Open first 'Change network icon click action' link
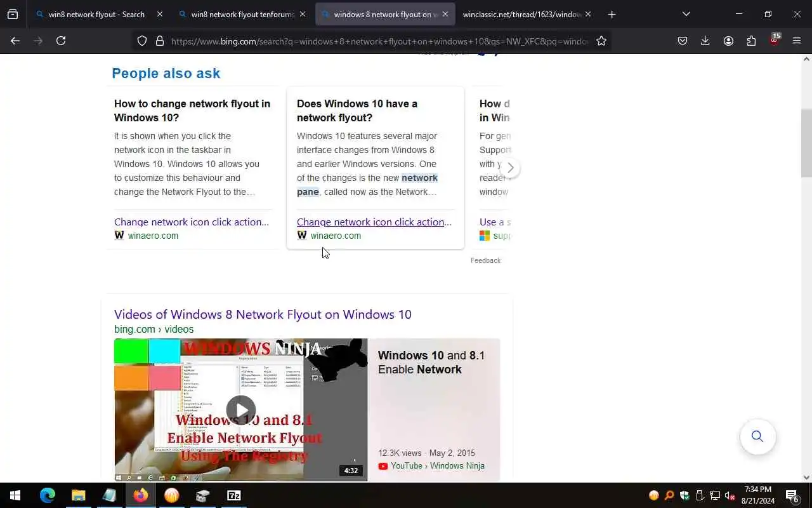Image resolution: width=812 pixels, height=508 pixels. 192,222
